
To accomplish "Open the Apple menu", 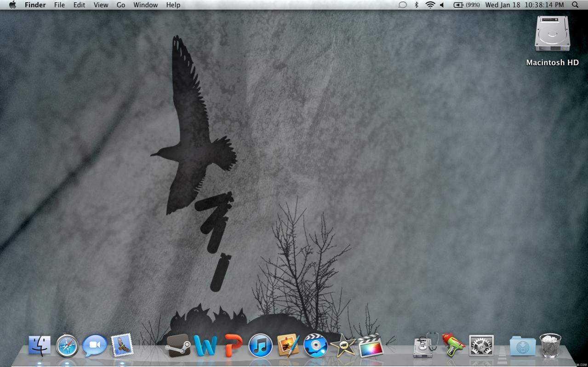I will (12, 5).
